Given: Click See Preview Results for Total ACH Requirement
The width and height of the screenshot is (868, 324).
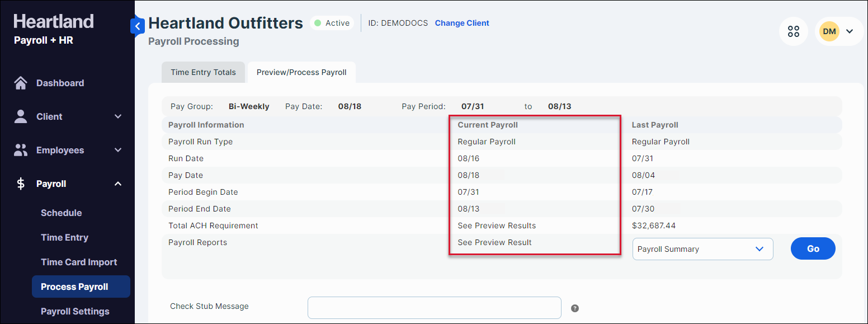Looking at the screenshot, I should click(497, 226).
